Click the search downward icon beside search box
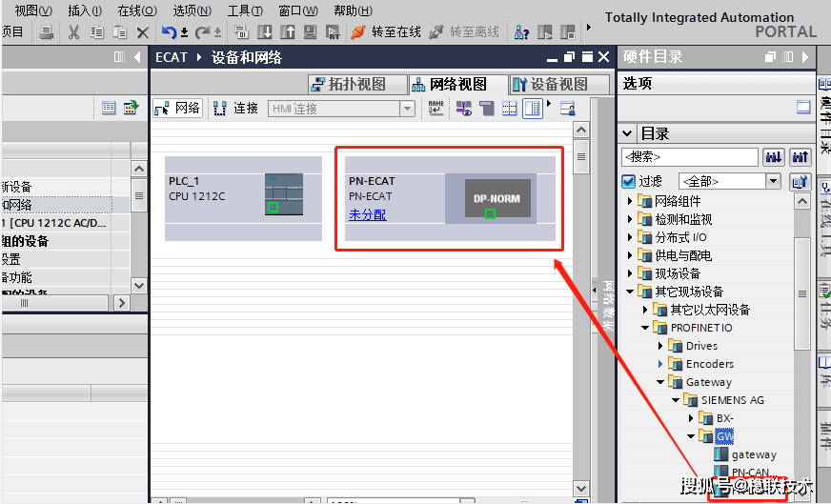The height and width of the screenshot is (504, 831). pyautogui.click(x=773, y=157)
